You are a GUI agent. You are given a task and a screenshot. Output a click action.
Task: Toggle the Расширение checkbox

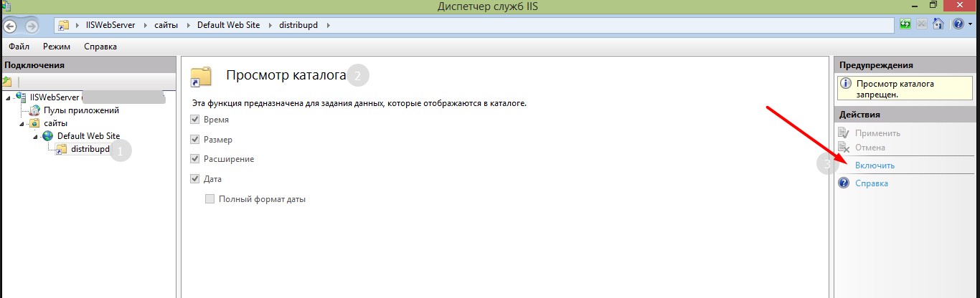pos(194,158)
